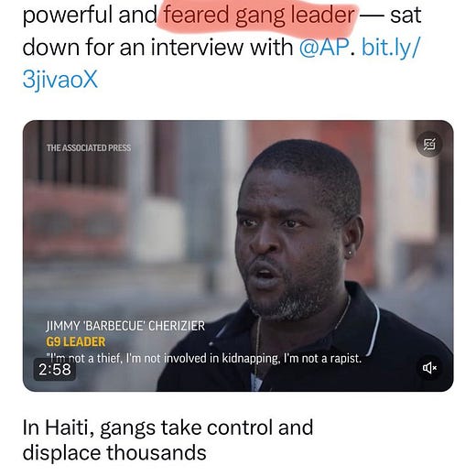Follow the bit.ly/ shortened link
This screenshot has height=476, width=476.
click(x=391, y=48)
